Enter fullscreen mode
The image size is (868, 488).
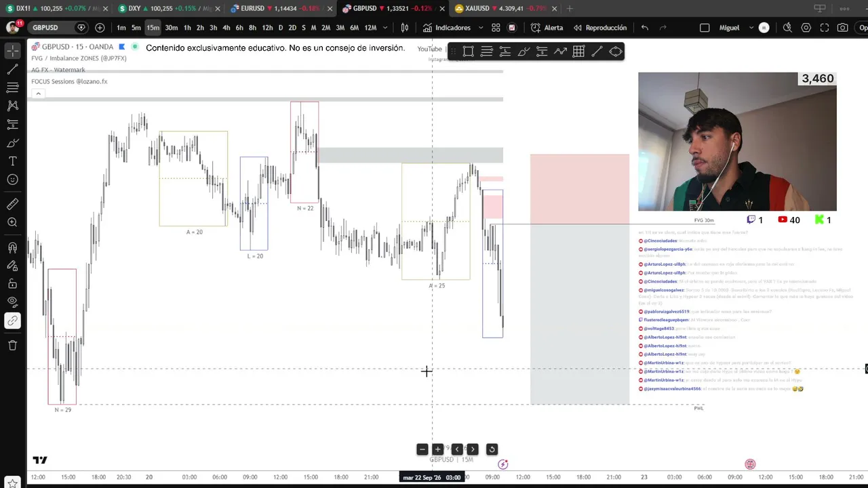(x=825, y=28)
